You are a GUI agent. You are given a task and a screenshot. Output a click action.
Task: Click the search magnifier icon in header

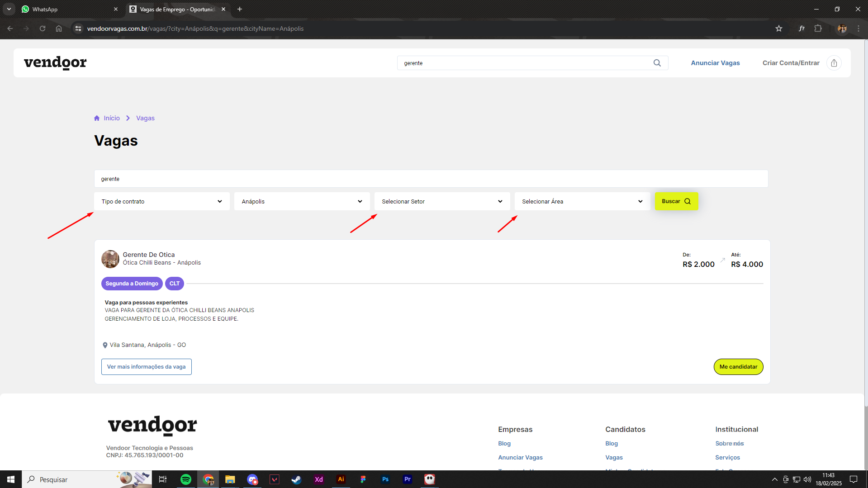click(x=657, y=63)
